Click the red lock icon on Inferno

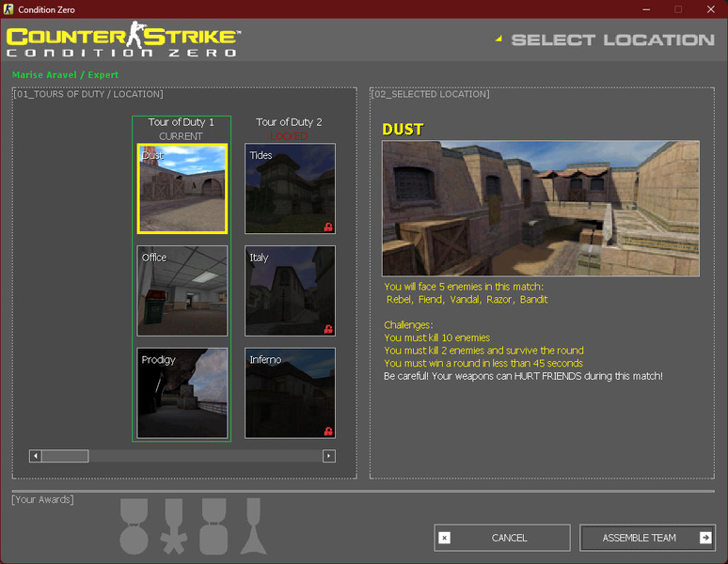[328, 431]
